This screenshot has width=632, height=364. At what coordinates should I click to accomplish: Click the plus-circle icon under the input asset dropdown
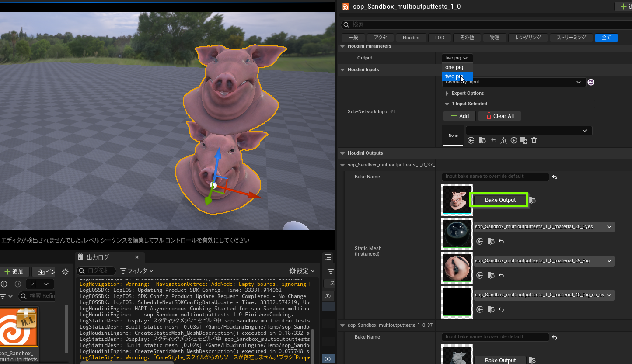point(514,140)
